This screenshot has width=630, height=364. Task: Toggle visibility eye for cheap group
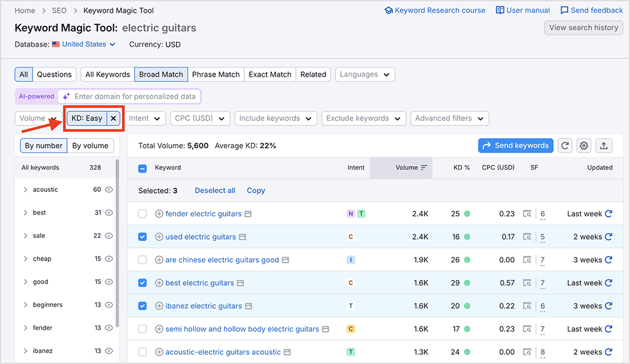tap(109, 259)
